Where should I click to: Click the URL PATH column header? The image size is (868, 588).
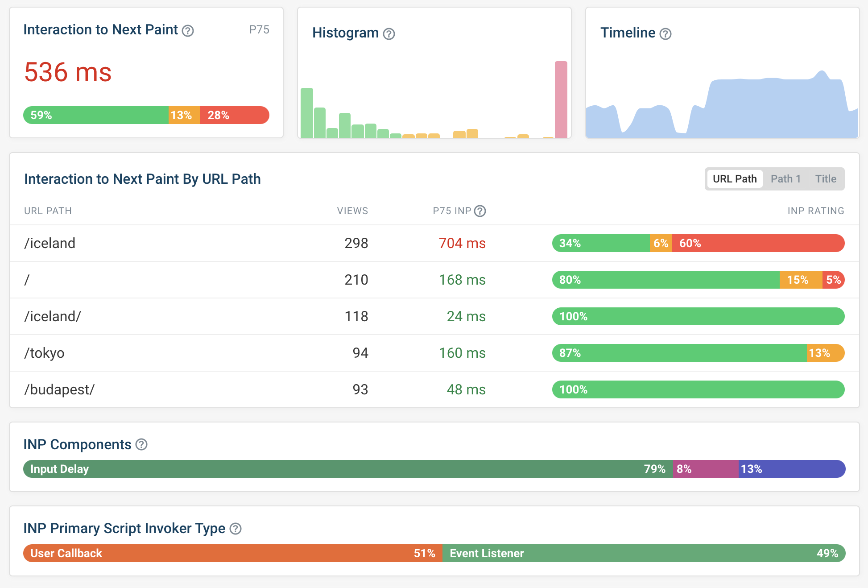point(48,211)
